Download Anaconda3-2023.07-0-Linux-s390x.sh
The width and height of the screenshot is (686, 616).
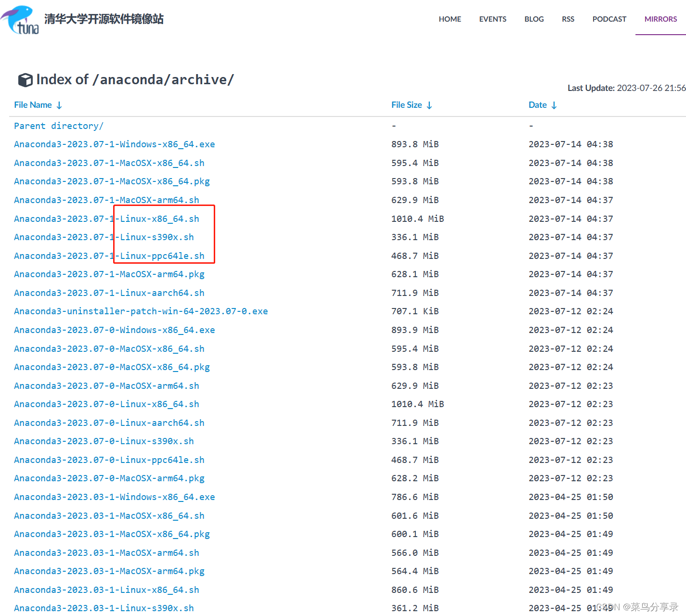pyautogui.click(x=104, y=441)
